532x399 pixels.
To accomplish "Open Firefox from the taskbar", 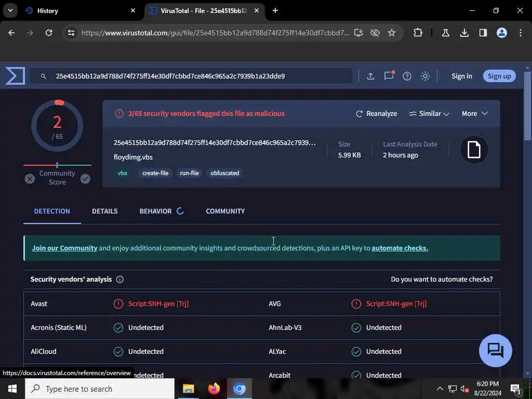I will pos(214,389).
